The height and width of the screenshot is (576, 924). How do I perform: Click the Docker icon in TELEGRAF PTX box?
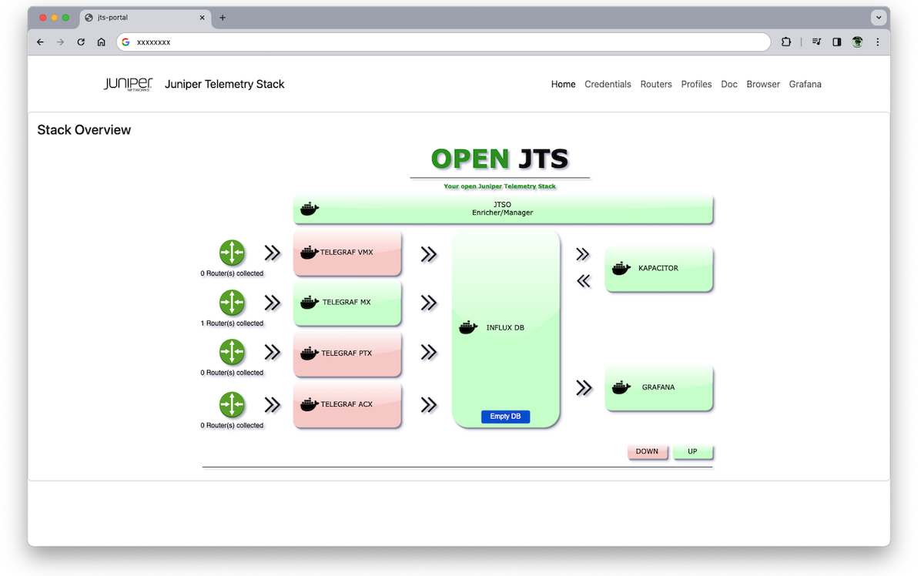point(310,353)
